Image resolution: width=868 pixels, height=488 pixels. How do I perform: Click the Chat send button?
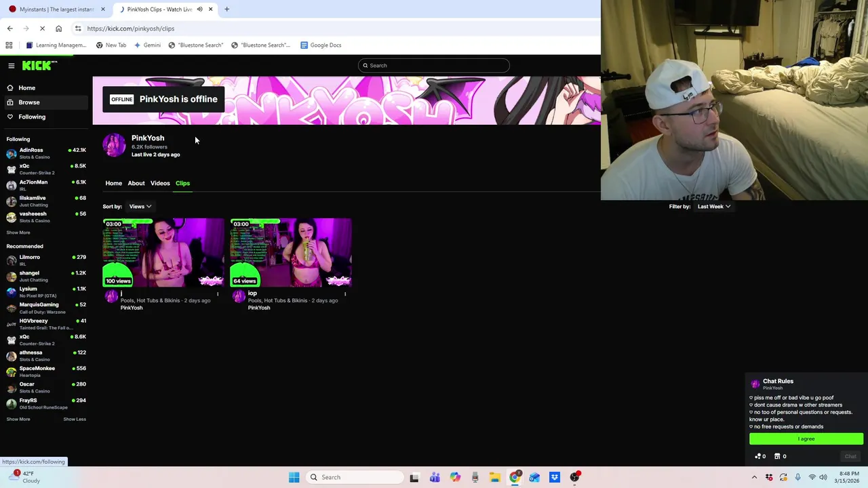click(x=850, y=456)
